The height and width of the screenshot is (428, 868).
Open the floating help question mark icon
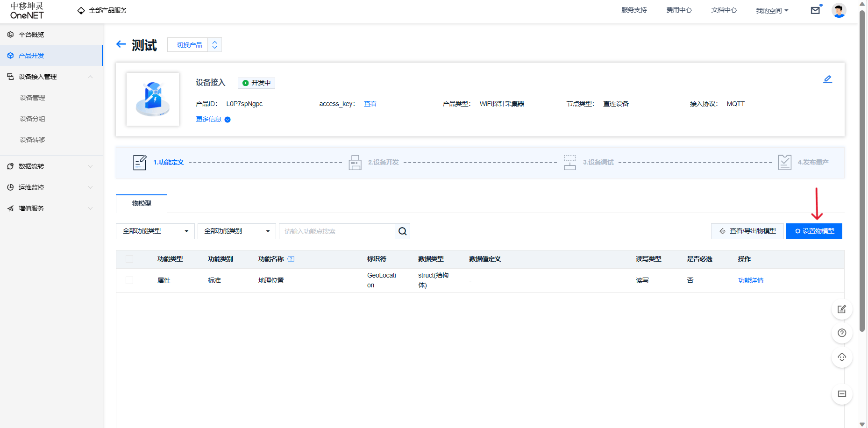pyautogui.click(x=841, y=333)
